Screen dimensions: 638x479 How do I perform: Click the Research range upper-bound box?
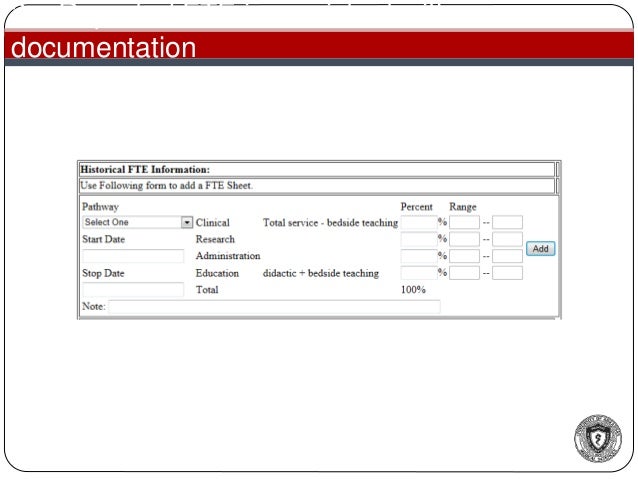pos(507,240)
